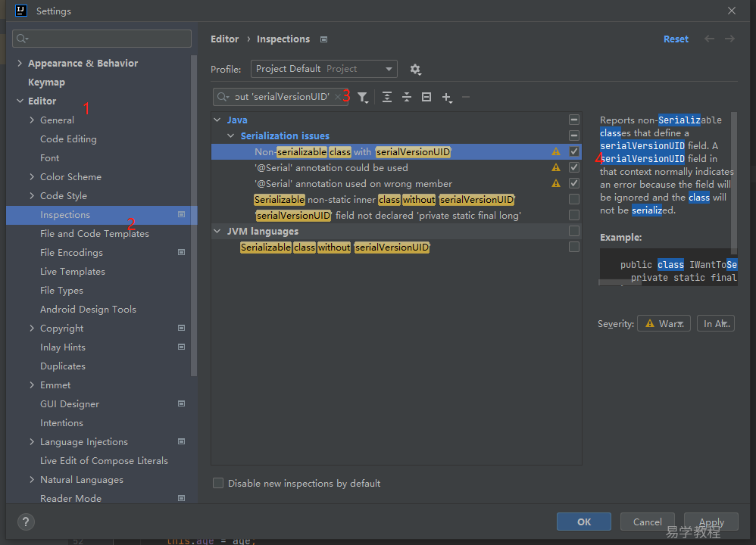Click the Expand All icon in inspections toolbar
Viewport: 756px width, 545px height.
point(386,98)
